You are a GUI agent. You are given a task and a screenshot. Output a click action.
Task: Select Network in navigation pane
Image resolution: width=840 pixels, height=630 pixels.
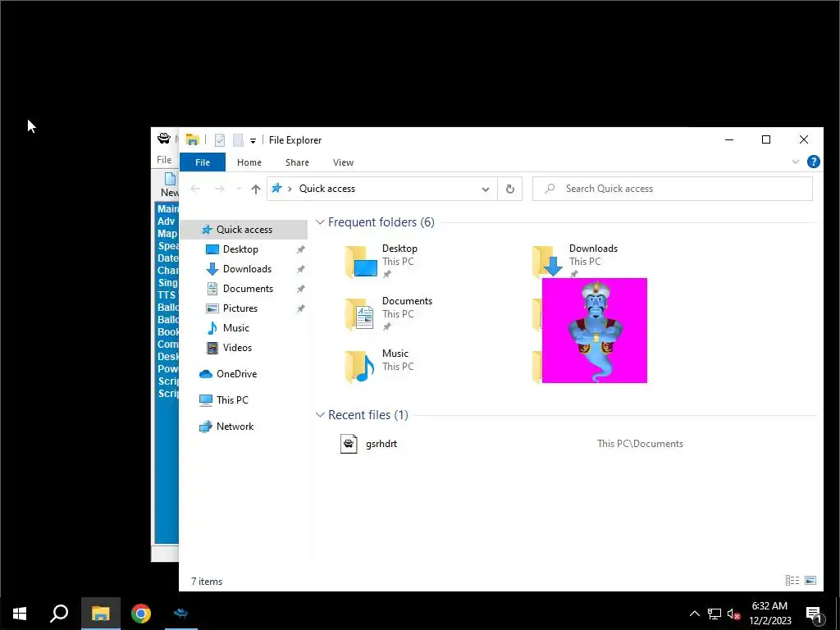[x=234, y=427]
